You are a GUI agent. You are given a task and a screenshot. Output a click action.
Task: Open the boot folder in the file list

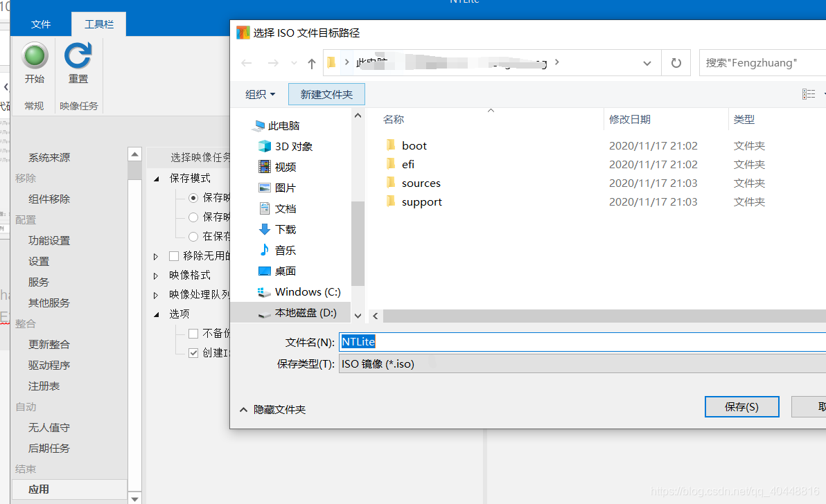click(x=415, y=145)
